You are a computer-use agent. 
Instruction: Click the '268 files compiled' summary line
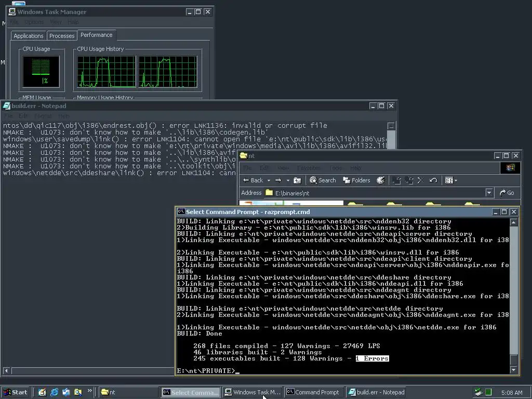[x=287, y=346]
